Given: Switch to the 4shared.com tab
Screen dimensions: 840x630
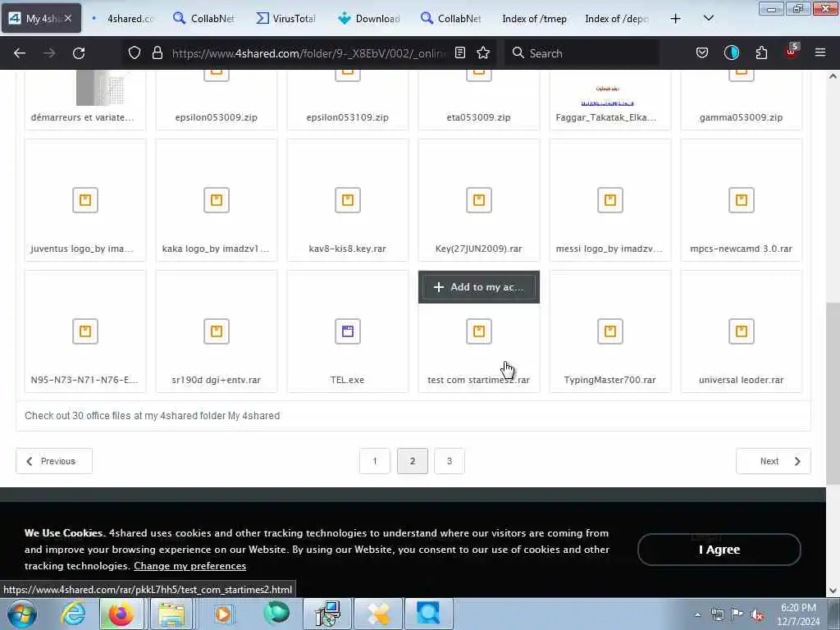Looking at the screenshot, I should tap(123, 19).
